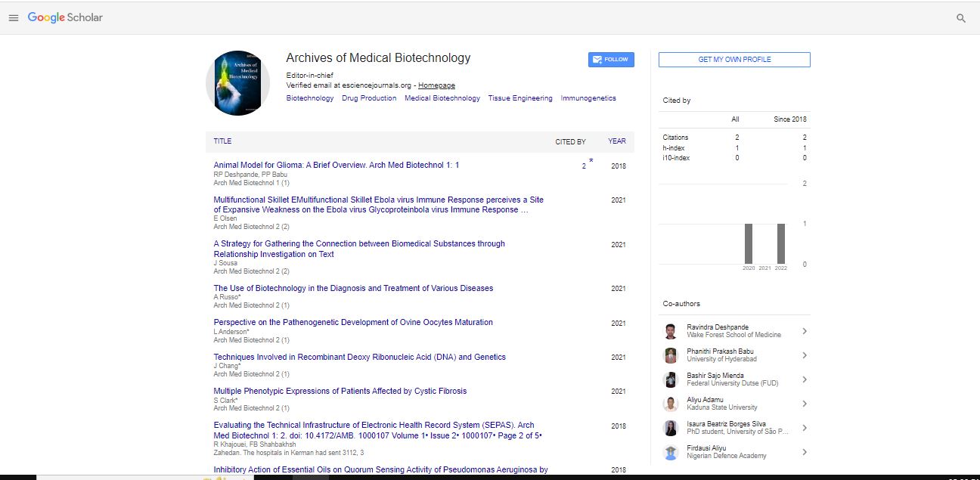Select the Biotechnology interest tag
980x480 pixels.
tap(310, 98)
